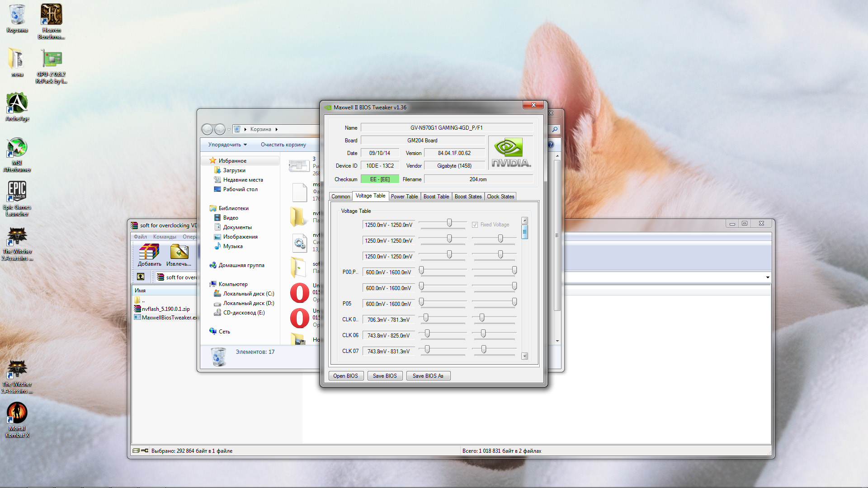Open the Organize (Упорядочить) dropdown menu
This screenshot has height=488, width=868.
click(227, 145)
